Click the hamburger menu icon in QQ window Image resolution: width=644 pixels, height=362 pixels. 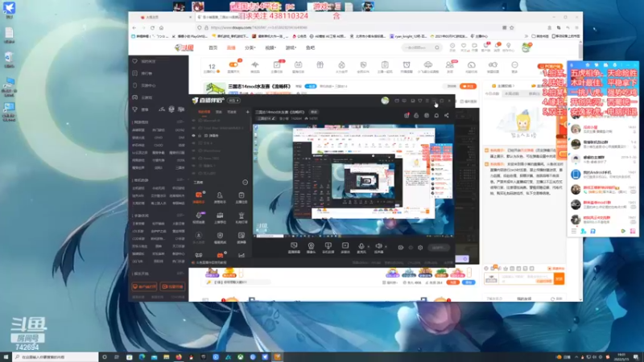(574, 231)
